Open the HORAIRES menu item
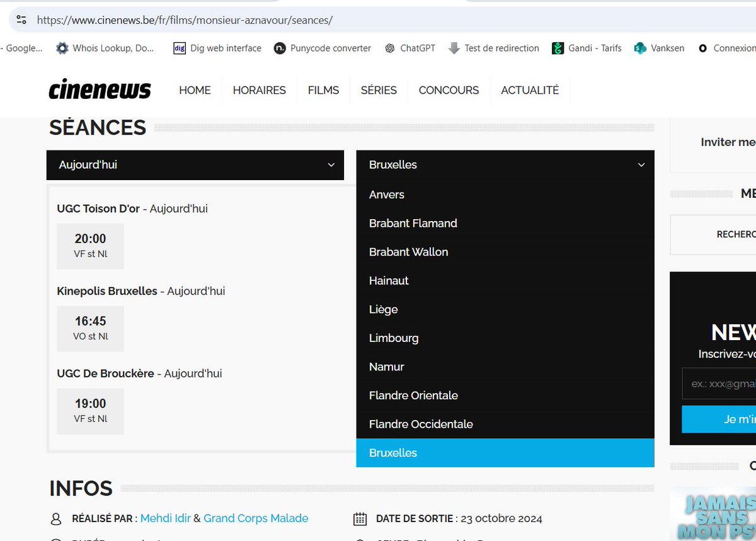Viewport: 756px width, 541px height. (259, 90)
